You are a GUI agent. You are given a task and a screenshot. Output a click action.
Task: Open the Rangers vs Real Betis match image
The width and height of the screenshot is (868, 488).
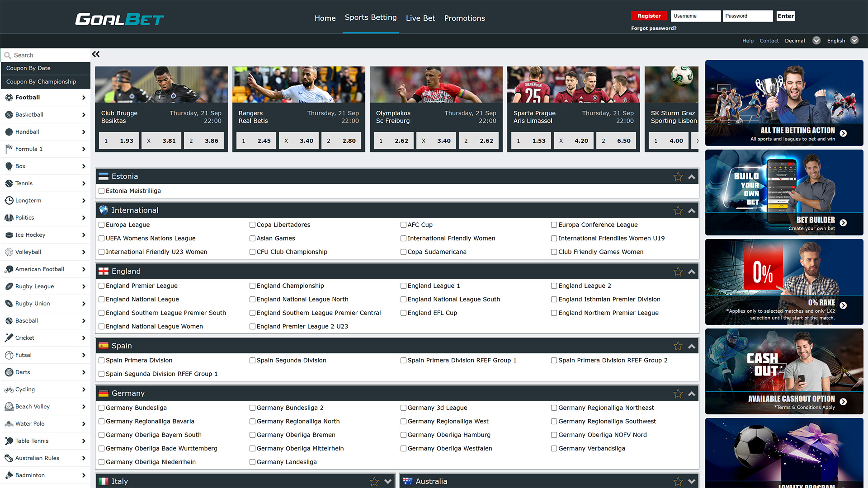[x=298, y=84]
